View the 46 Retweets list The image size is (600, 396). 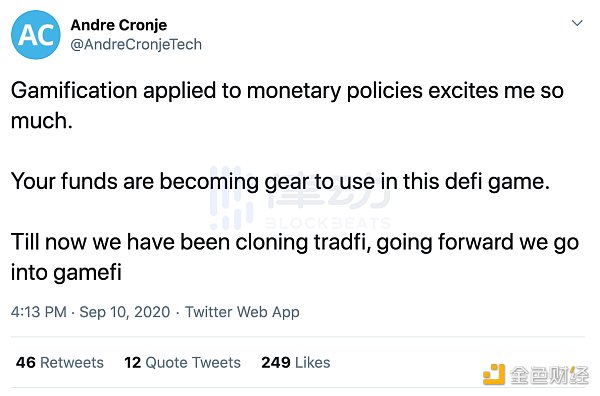click(x=60, y=362)
